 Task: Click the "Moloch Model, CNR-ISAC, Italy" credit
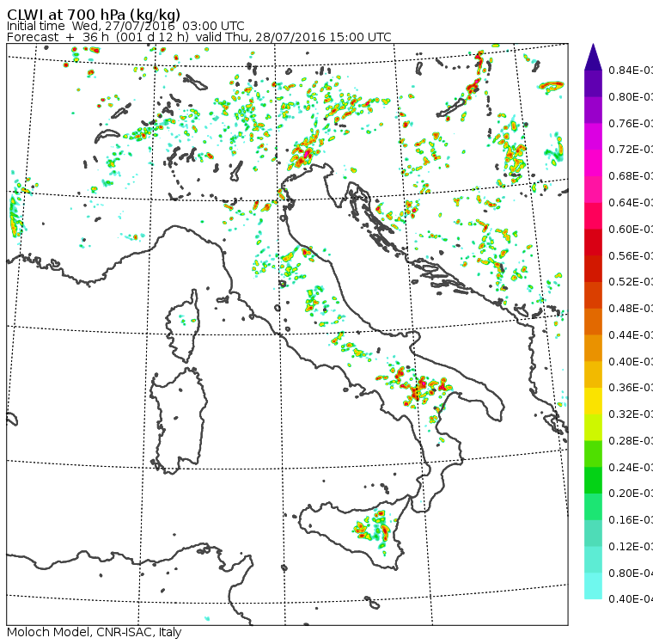[x=95, y=632]
